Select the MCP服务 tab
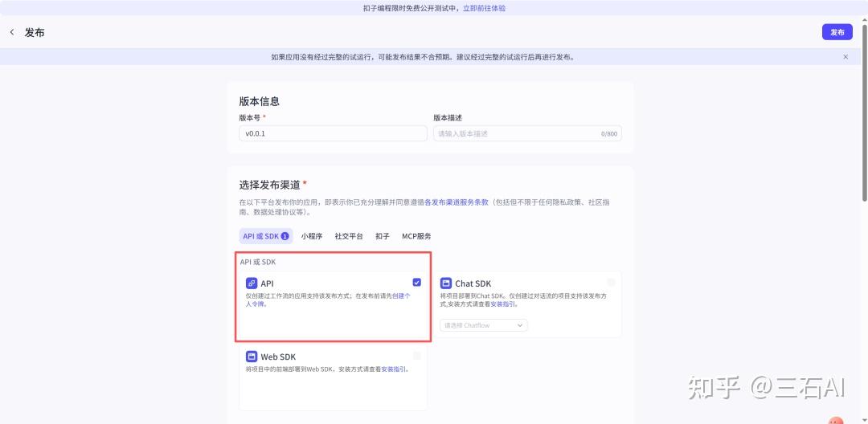 416,236
